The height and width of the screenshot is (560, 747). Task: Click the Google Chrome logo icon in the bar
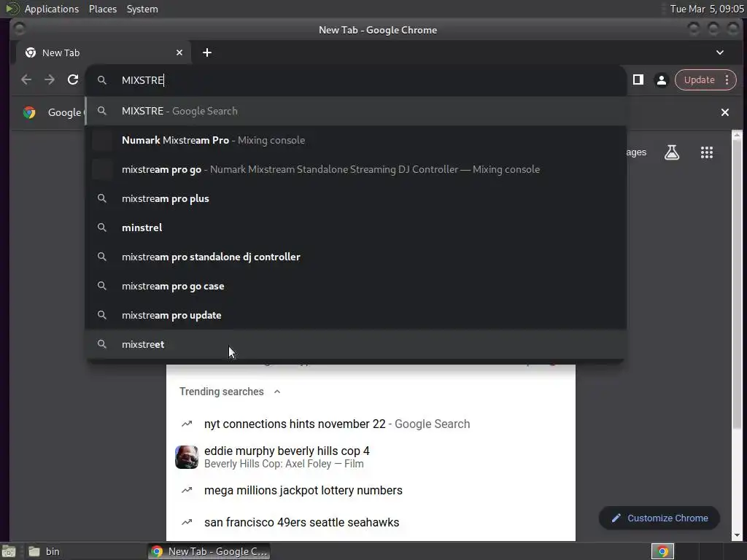(x=29, y=112)
